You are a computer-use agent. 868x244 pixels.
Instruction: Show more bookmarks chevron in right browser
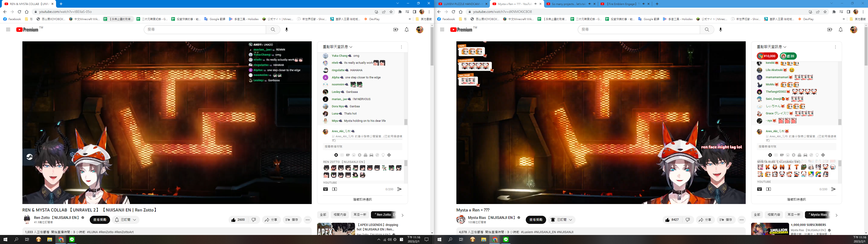click(844, 19)
